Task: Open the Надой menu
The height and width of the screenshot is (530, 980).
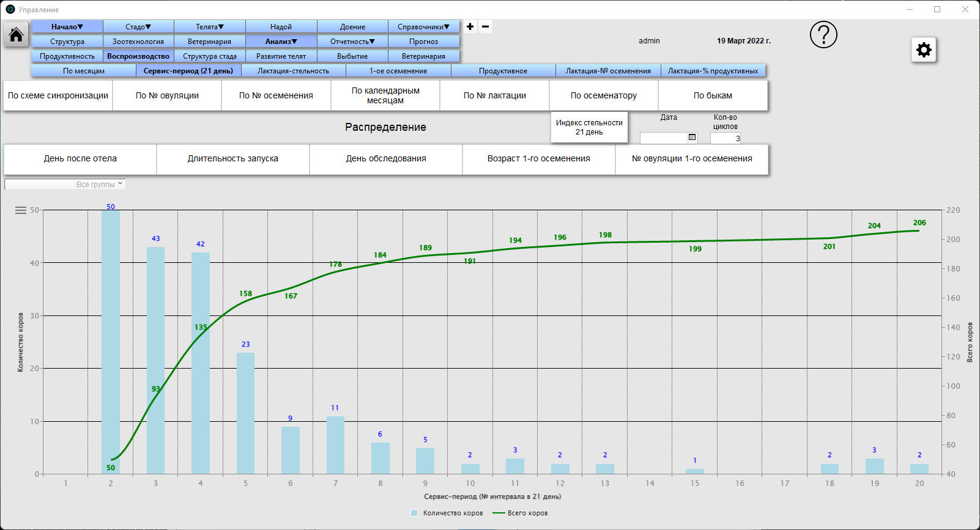Action: tap(281, 27)
